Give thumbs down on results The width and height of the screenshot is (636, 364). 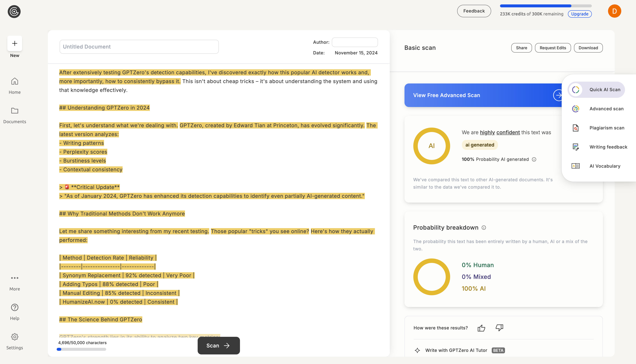point(499,328)
